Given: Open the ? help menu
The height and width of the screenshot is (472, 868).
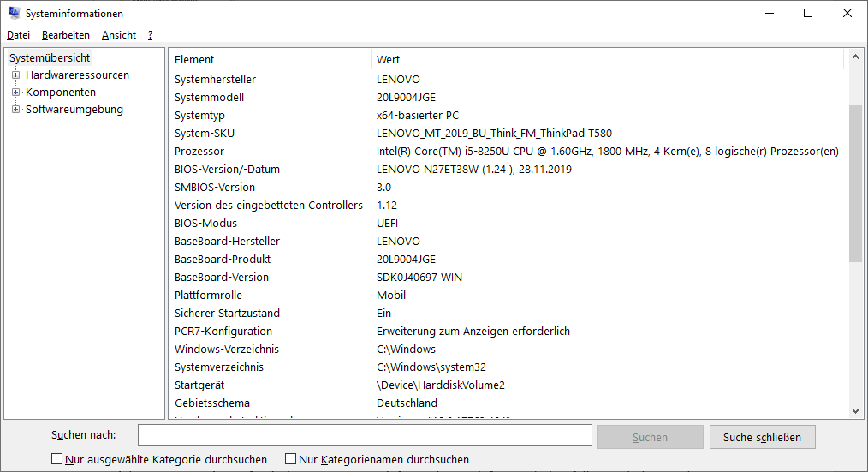Looking at the screenshot, I should 150,35.
